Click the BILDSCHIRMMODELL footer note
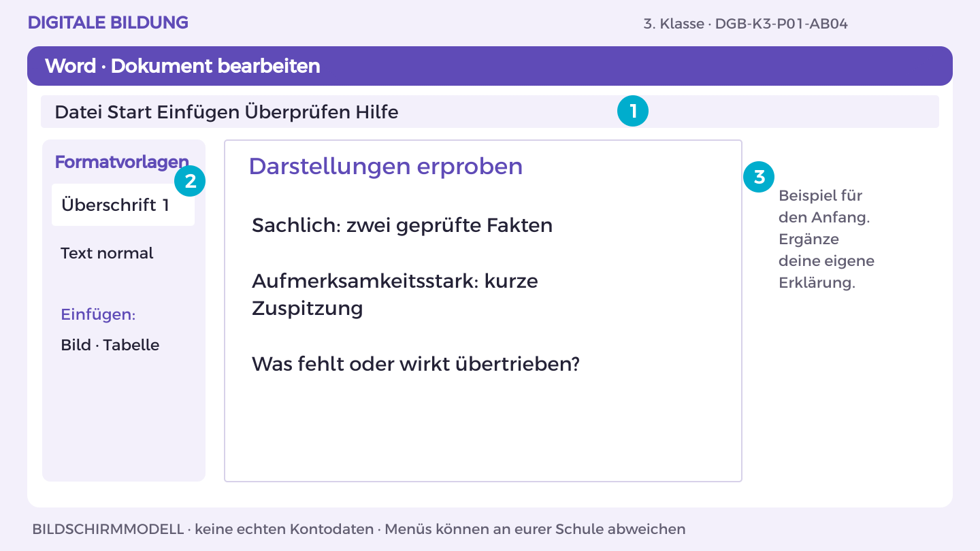980x551 pixels. pos(359,529)
